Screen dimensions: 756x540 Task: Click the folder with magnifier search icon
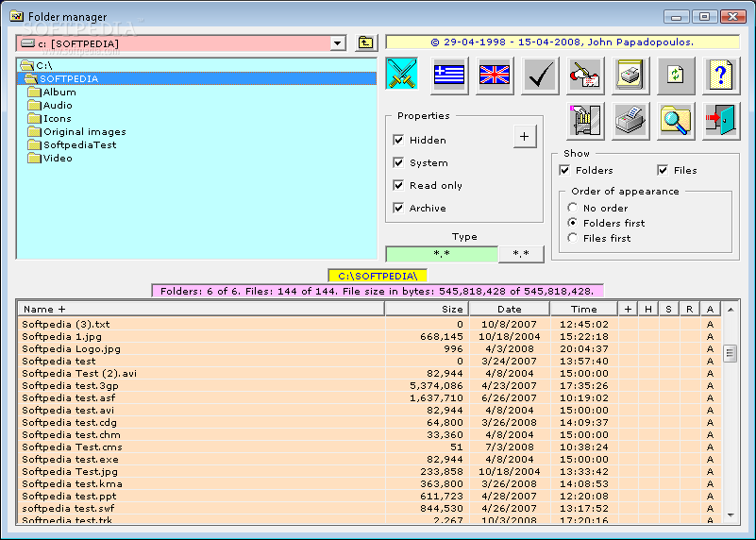(676, 121)
